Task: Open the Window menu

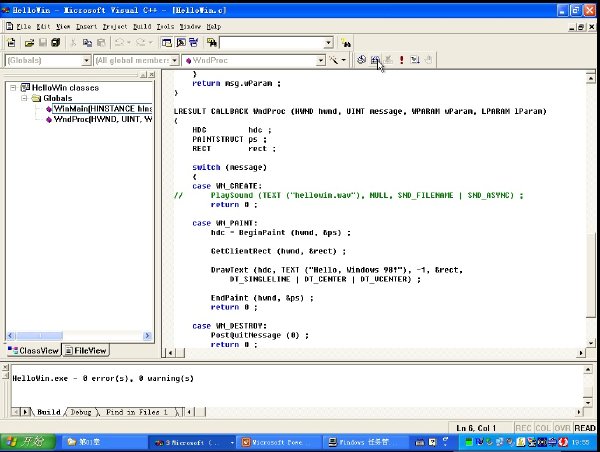Action: click(190, 26)
